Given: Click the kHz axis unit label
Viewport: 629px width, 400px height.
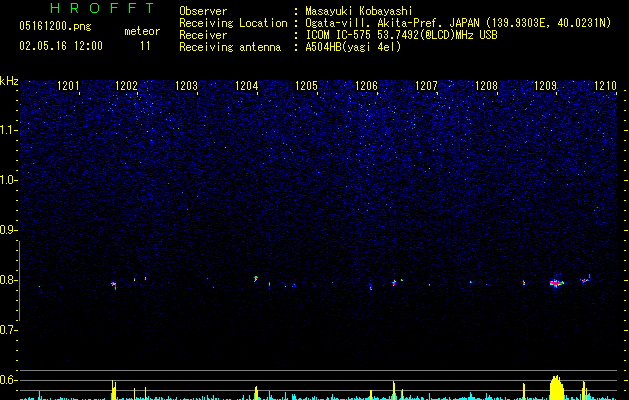Looking at the screenshot, I should 9,81.
